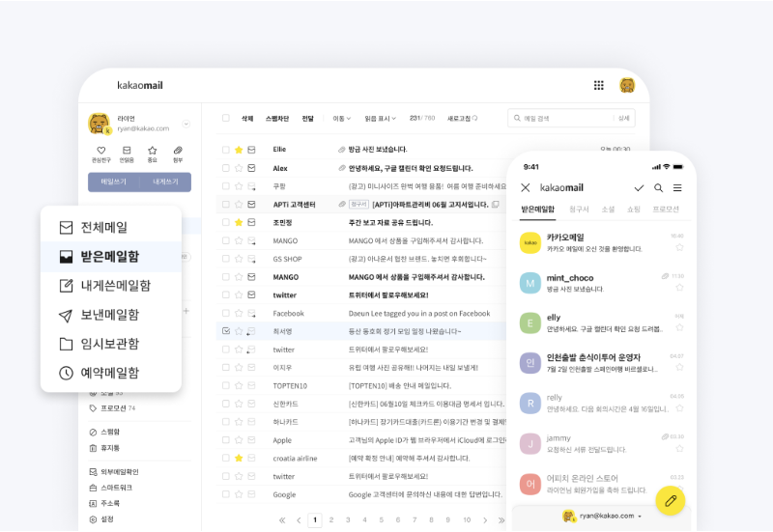Star the 카카오메일 welcome message on mobile

click(679, 247)
